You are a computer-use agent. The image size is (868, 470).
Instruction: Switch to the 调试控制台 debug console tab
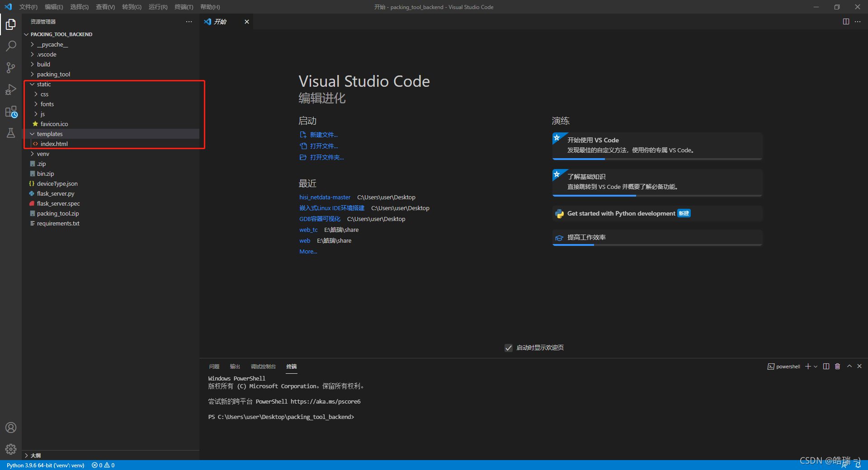263,367
